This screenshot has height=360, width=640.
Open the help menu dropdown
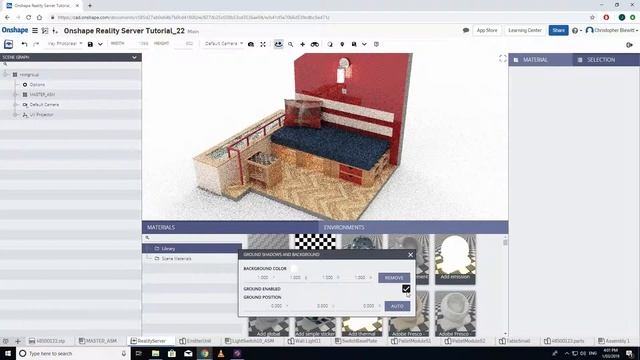[577, 31]
